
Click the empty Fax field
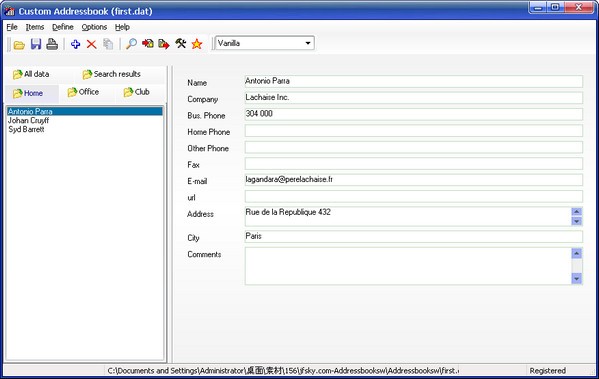pos(414,163)
